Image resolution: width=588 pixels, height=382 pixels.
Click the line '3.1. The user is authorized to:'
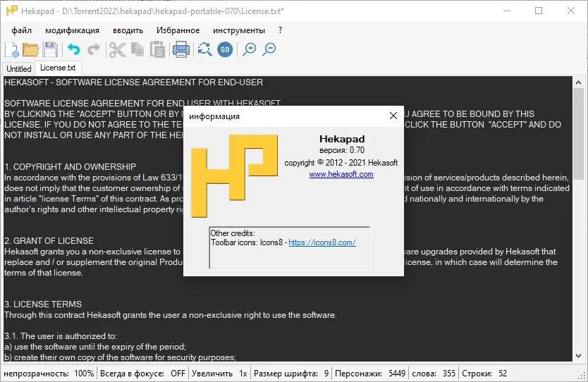pos(61,336)
